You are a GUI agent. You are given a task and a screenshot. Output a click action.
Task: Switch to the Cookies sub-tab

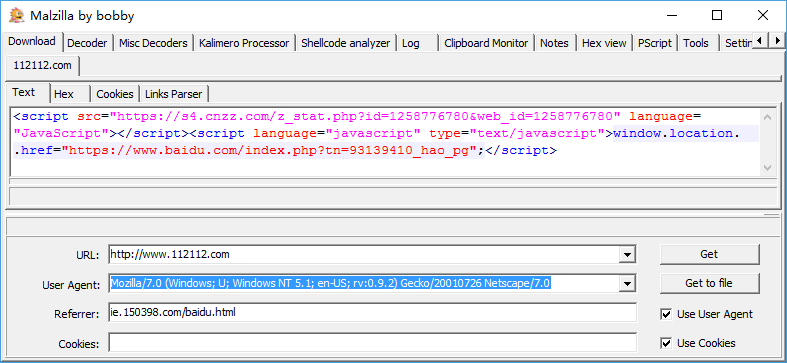click(115, 94)
